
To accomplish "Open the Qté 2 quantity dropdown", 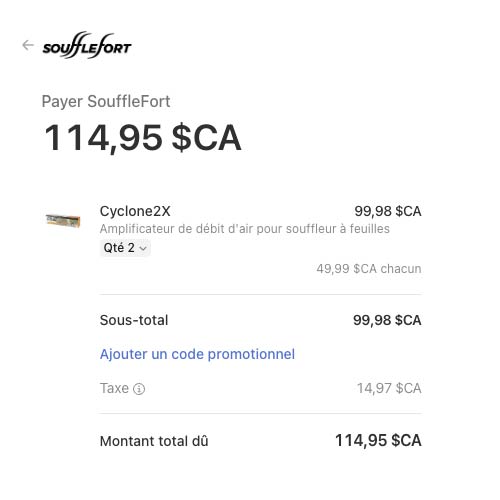I will point(125,248).
